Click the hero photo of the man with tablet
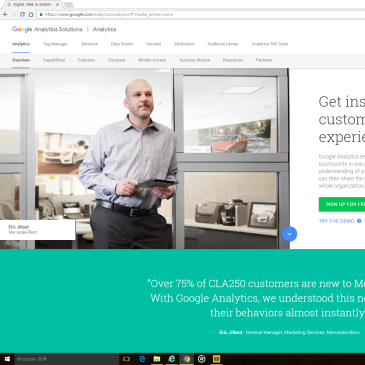This screenshot has width=365, height=365. (x=144, y=159)
